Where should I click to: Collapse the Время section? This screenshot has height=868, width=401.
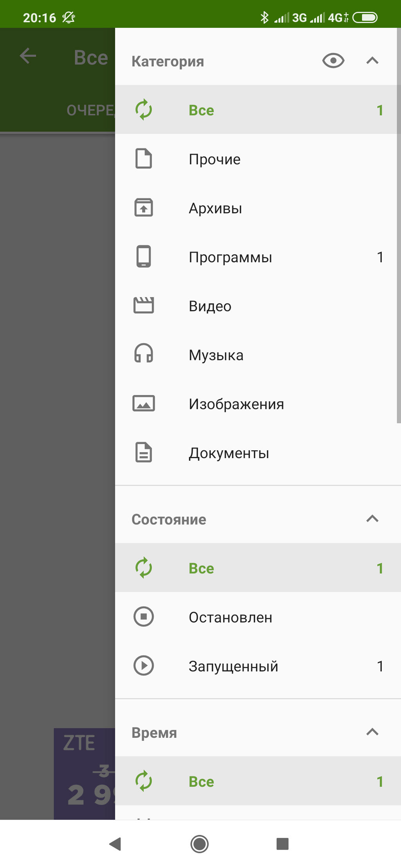372,732
